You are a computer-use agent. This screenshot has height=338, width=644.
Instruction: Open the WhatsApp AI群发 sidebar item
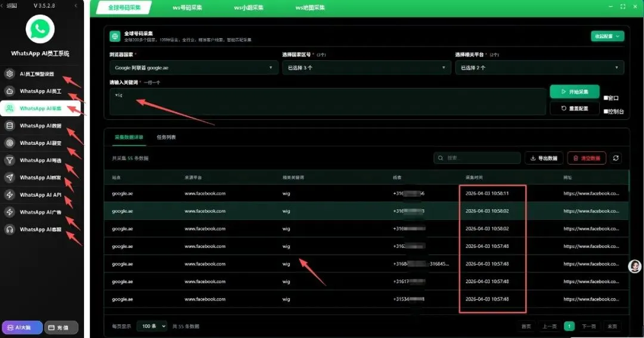[x=41, y=178]
